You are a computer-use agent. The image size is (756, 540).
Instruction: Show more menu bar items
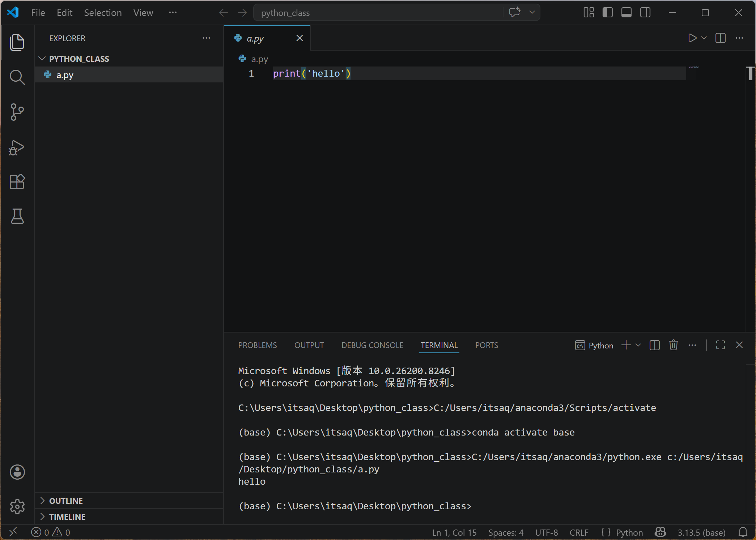click(x=173, y=13)
